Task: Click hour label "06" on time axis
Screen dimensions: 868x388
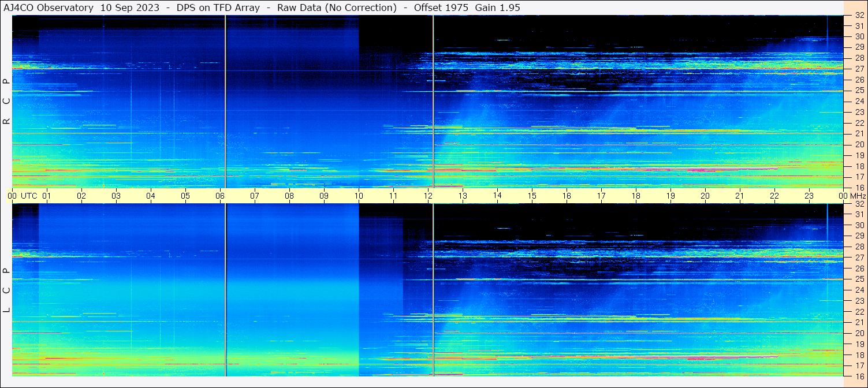Action: pos(220,196)
